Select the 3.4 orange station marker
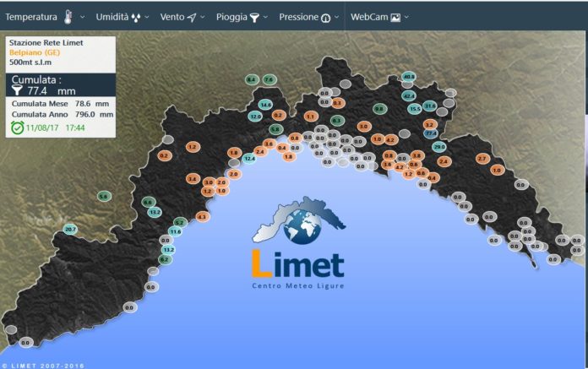The height and width of the screenshot is (369, 588). coord(193,179)
